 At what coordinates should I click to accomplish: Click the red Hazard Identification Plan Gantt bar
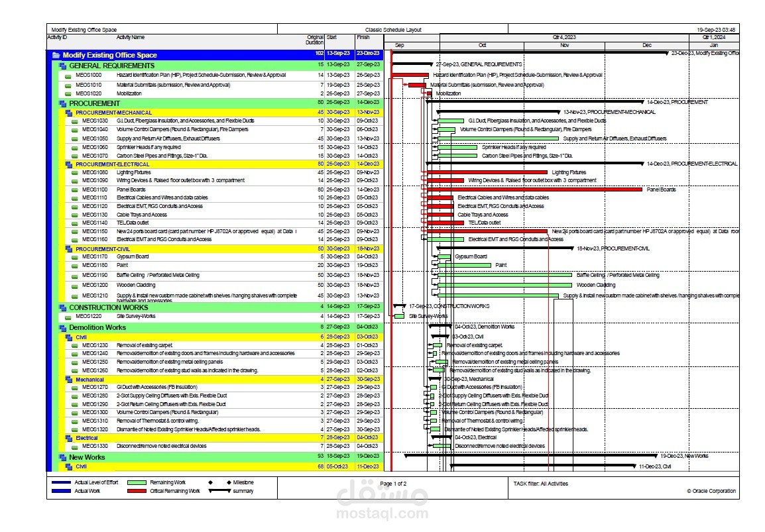[410, 76]
